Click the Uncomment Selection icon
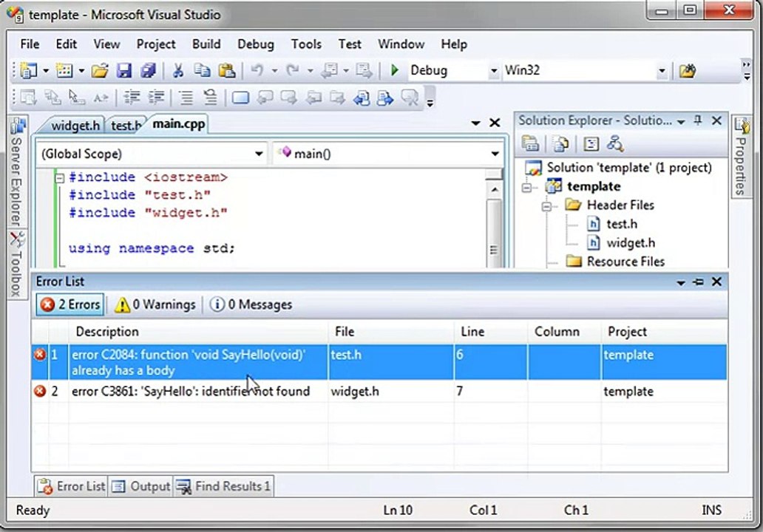Screen dimensions: 763x532 point(210,98)
